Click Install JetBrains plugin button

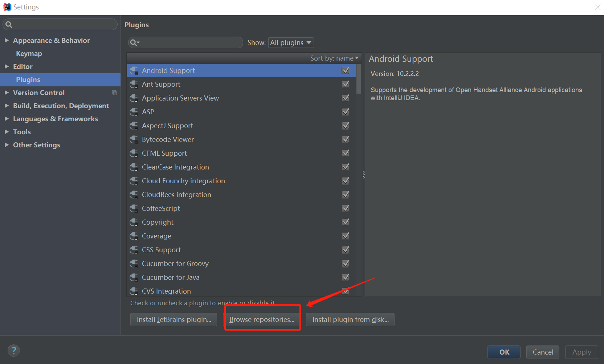(174, 319)
